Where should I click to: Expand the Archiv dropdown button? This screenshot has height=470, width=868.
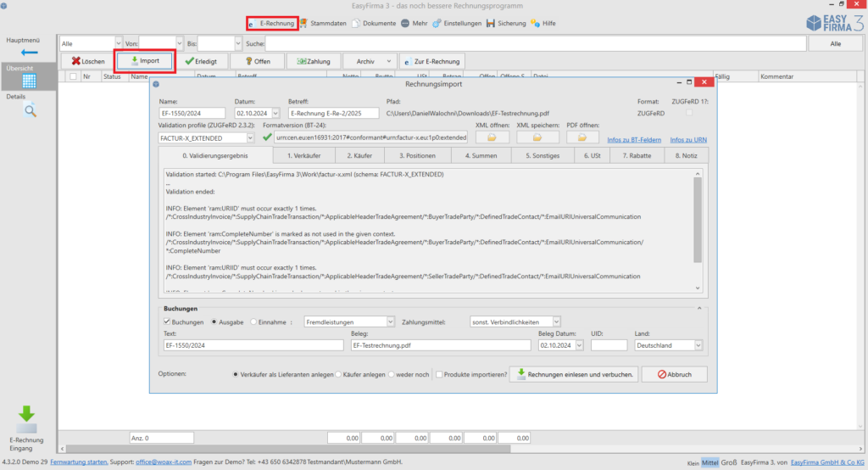(x=370, y=61)
